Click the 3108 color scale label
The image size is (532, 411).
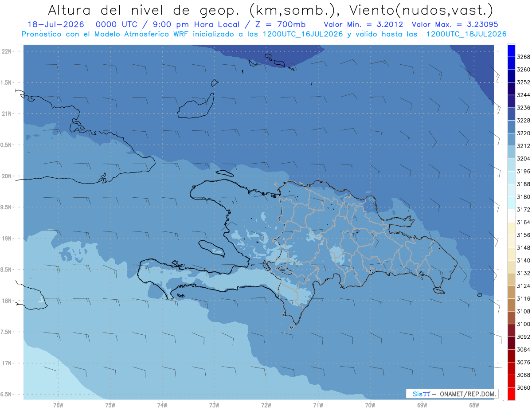524,311
